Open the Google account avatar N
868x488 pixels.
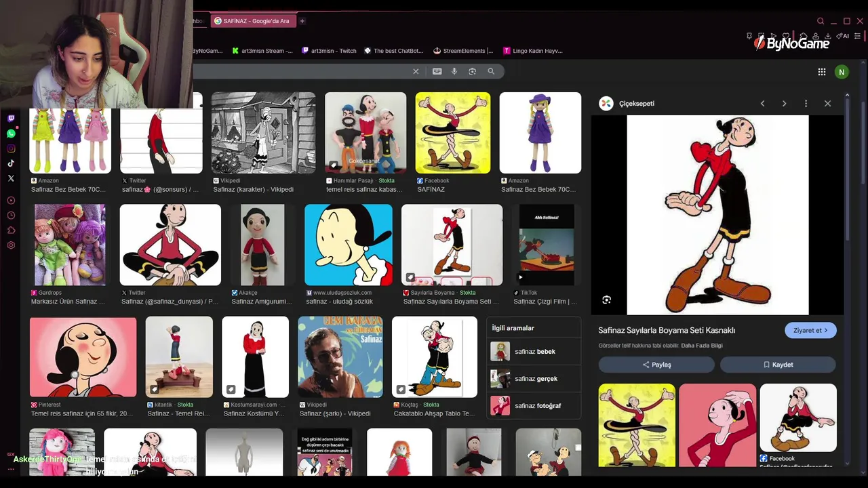point(842,72)
